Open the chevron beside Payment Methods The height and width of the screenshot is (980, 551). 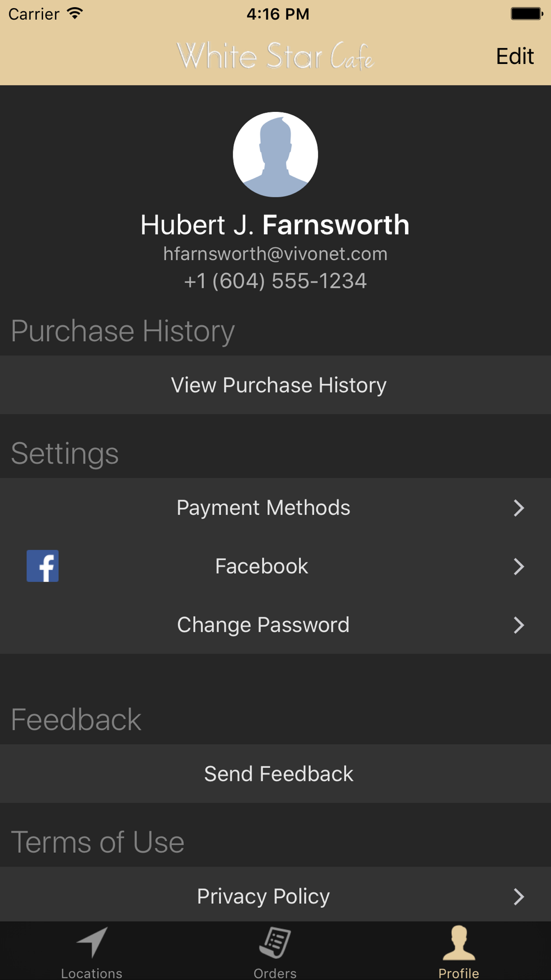518,508
